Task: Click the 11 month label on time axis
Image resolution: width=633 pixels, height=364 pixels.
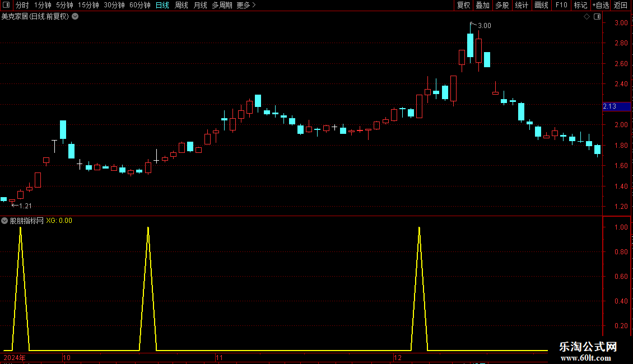Action: (219, 358)
